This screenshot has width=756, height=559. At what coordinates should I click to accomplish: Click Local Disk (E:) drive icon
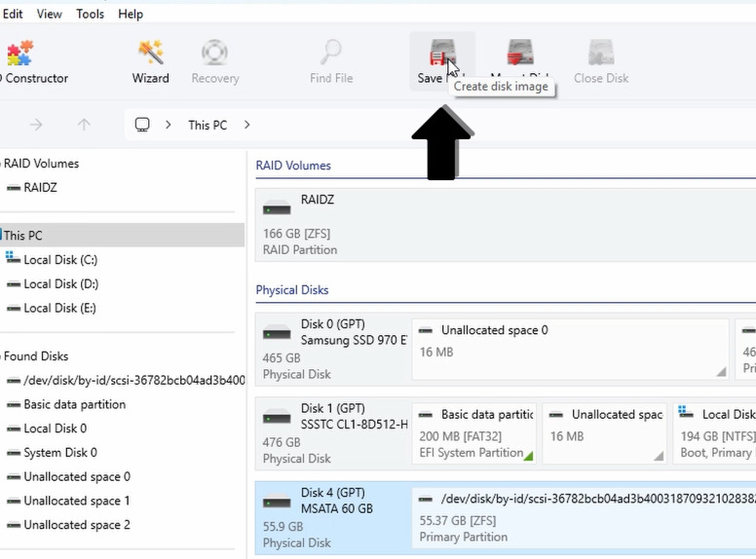14,309
